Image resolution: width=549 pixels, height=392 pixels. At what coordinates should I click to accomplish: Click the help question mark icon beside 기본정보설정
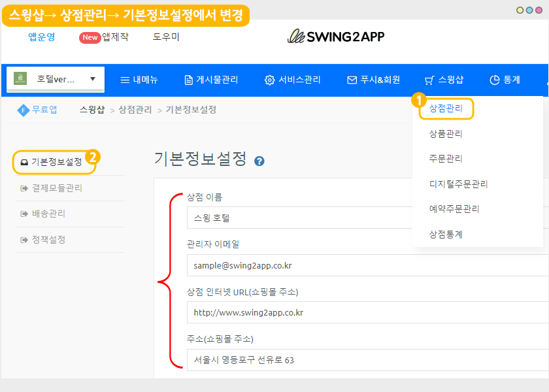click(259, 161)
